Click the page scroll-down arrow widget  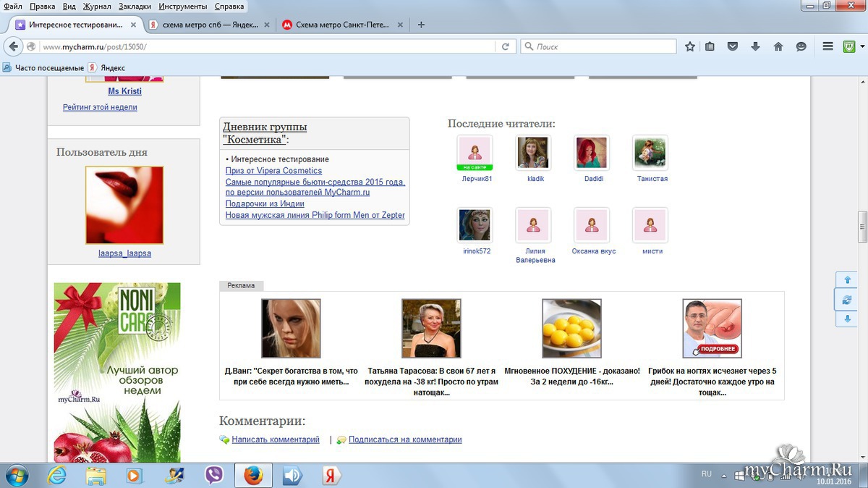click(x=846, y=319)
